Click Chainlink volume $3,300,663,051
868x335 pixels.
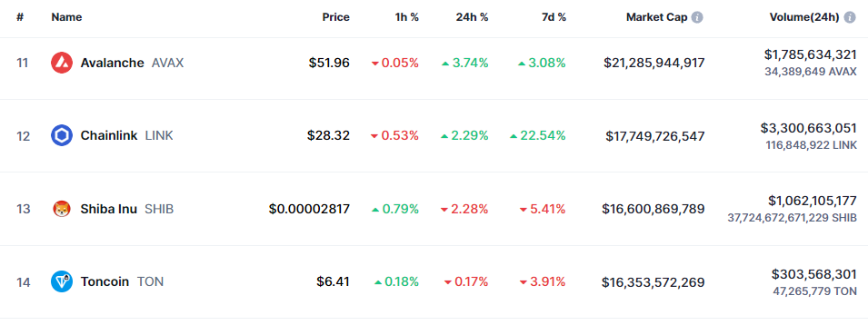tap(808, 128)
